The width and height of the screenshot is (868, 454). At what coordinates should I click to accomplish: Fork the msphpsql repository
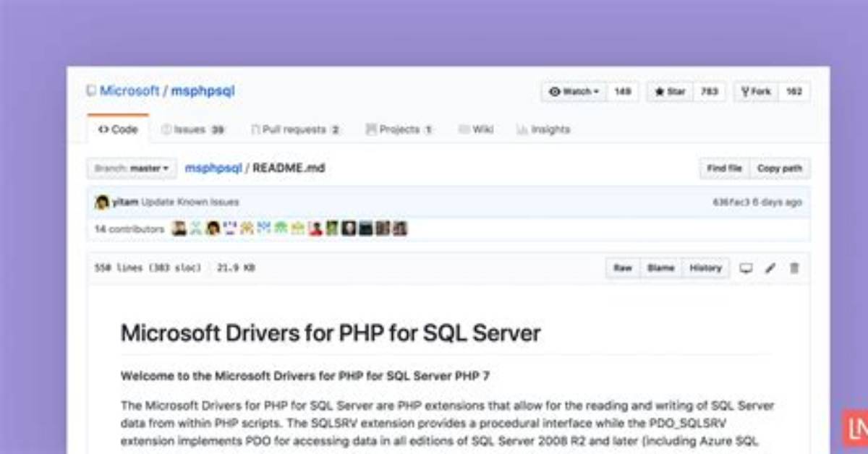(756, 92)
